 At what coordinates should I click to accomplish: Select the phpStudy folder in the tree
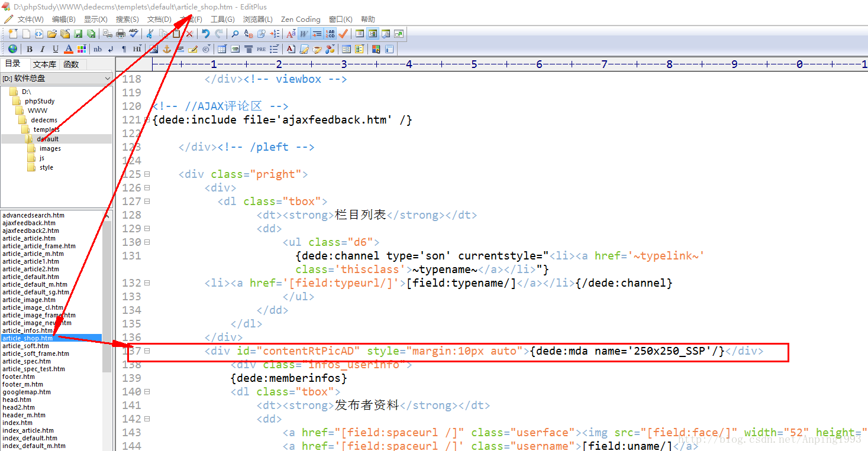click(x=40, y=101)
